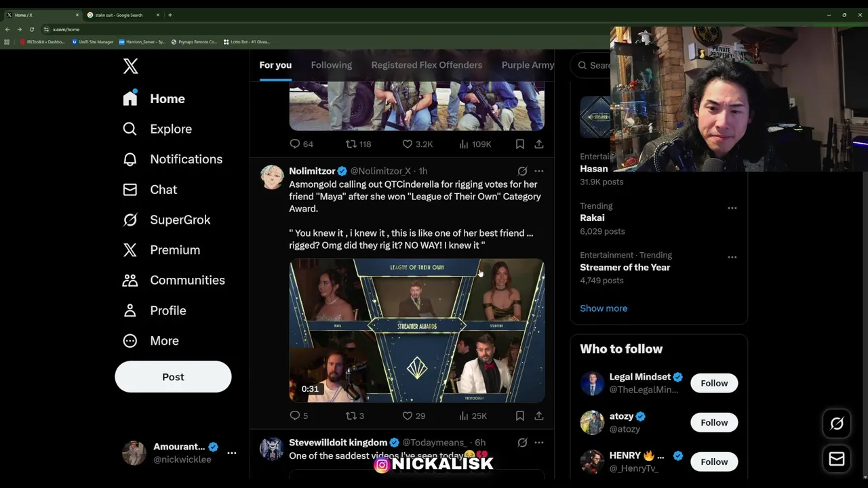Open Chat in the sidebar
The width and height of the screenshot is (868, 488).
pos(150,190)
